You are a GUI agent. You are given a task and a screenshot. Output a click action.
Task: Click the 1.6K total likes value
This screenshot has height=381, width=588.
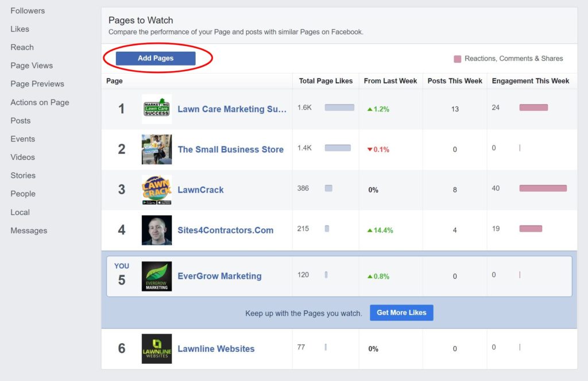(x=304, y=107)
